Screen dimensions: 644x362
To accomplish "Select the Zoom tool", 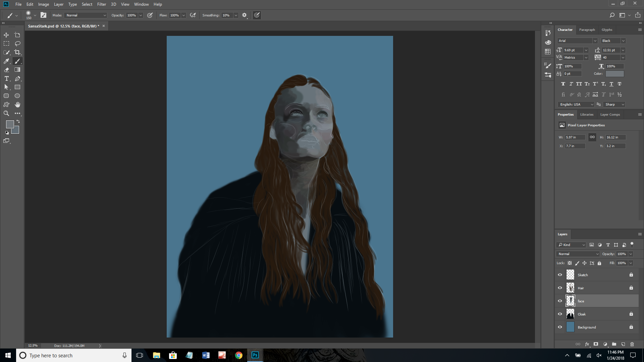I will tap(6, 113).
